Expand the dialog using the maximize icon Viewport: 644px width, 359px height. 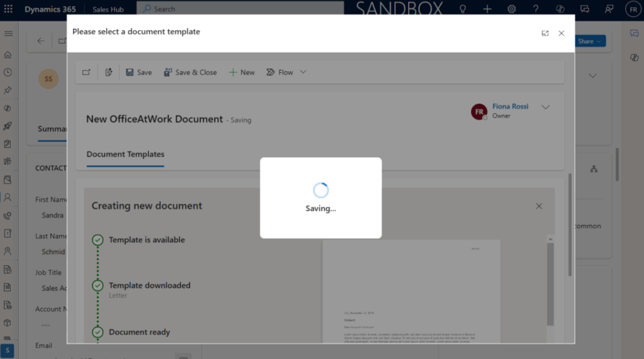coord(545,33)
